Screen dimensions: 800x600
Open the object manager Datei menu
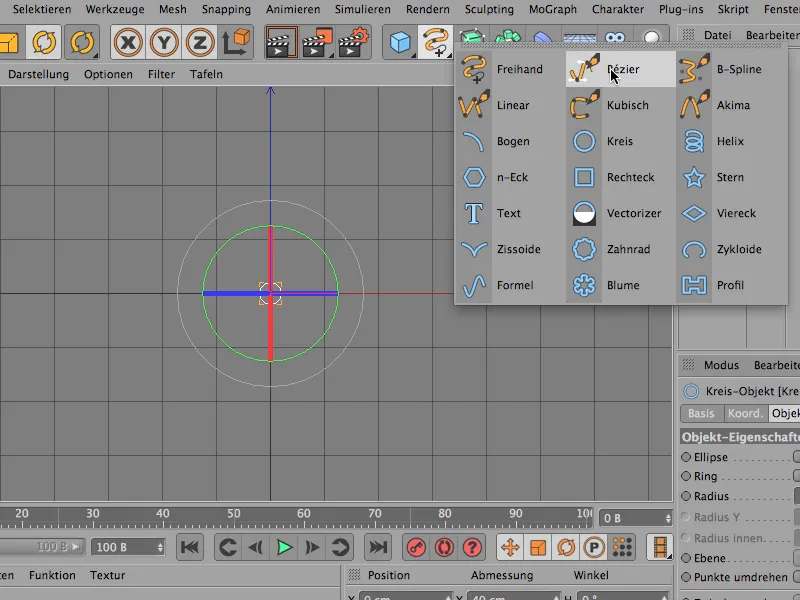coord(717,35)
